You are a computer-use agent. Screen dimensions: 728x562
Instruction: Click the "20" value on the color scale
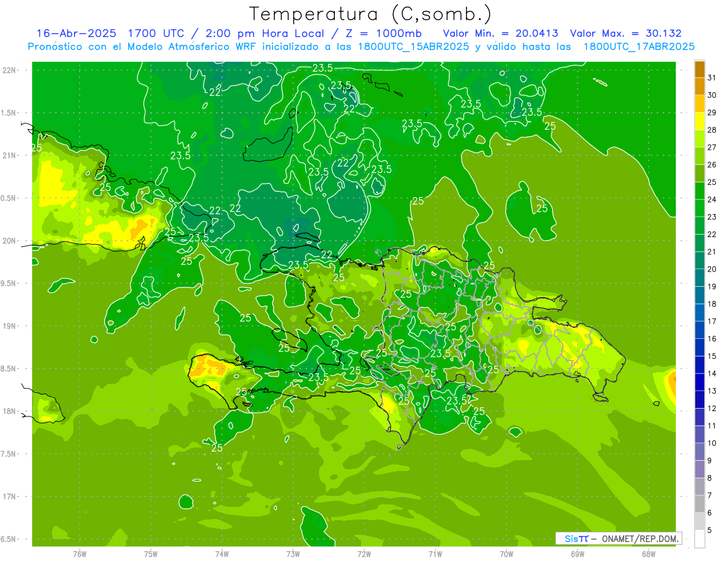click(712, 269)
